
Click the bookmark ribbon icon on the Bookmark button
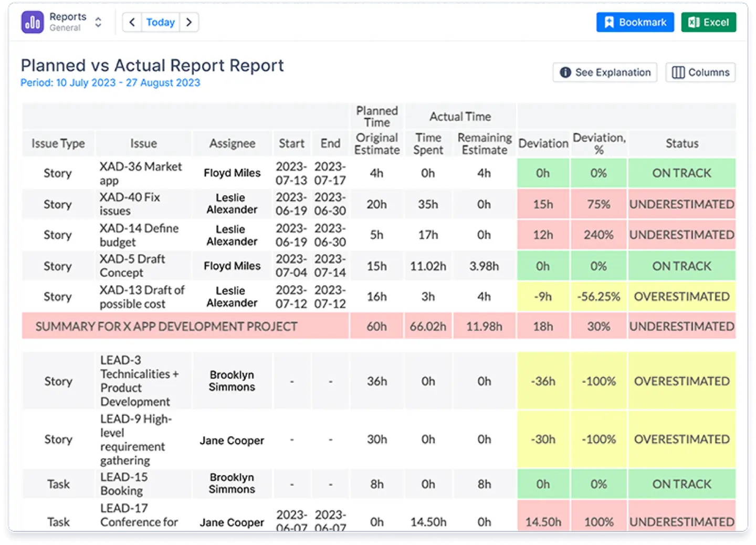pyautogui.click(x=610, y=22)
